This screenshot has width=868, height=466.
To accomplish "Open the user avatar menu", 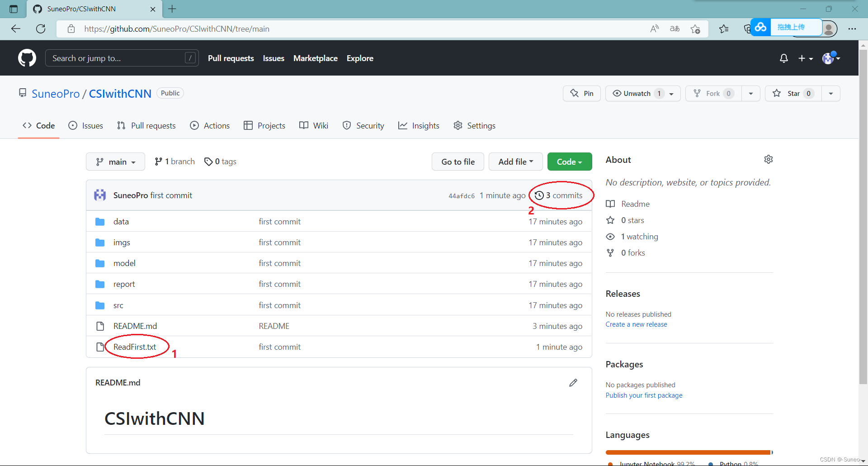I will [831, 58].
